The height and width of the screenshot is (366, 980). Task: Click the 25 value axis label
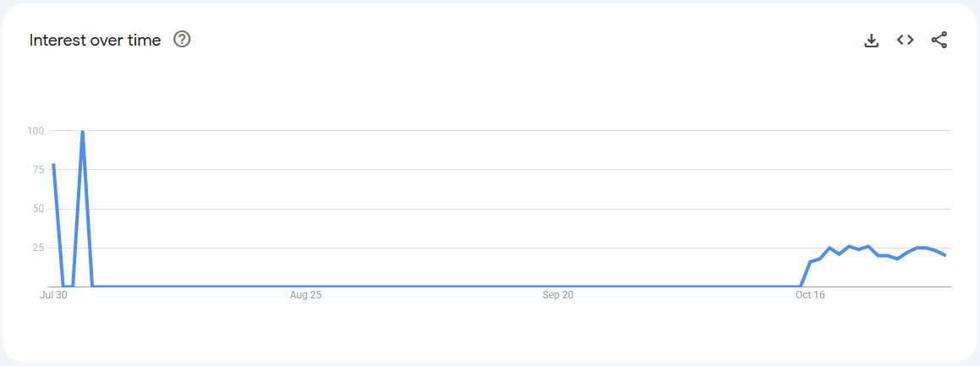point(38,248)
